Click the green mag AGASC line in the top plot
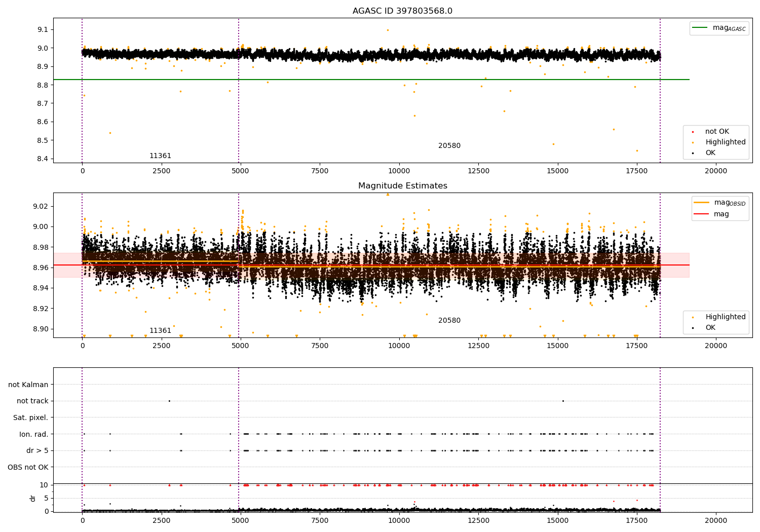The image size is (760, 532). click(x=371, y=80)
